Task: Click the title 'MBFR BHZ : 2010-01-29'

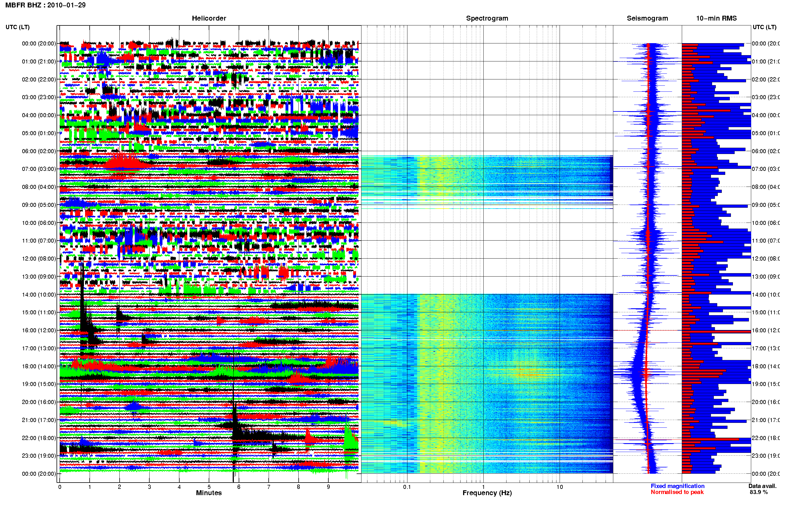Action: [x=45, y=5]
